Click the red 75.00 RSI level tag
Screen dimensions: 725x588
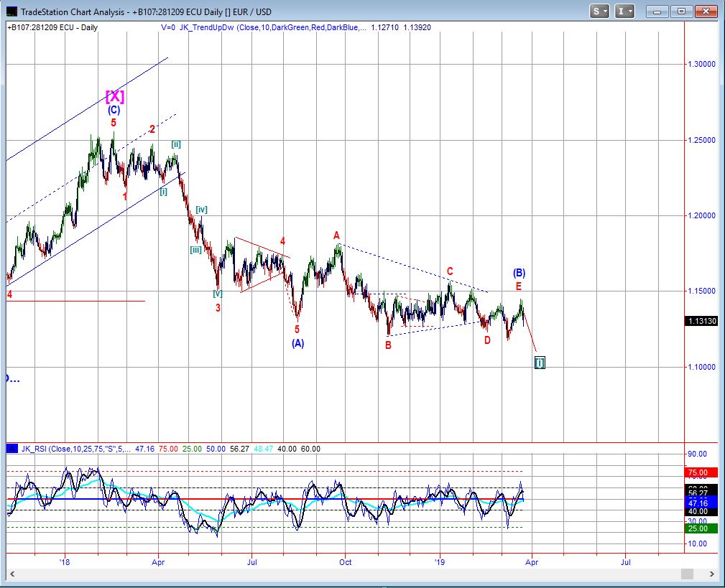[x=701, y=472]
